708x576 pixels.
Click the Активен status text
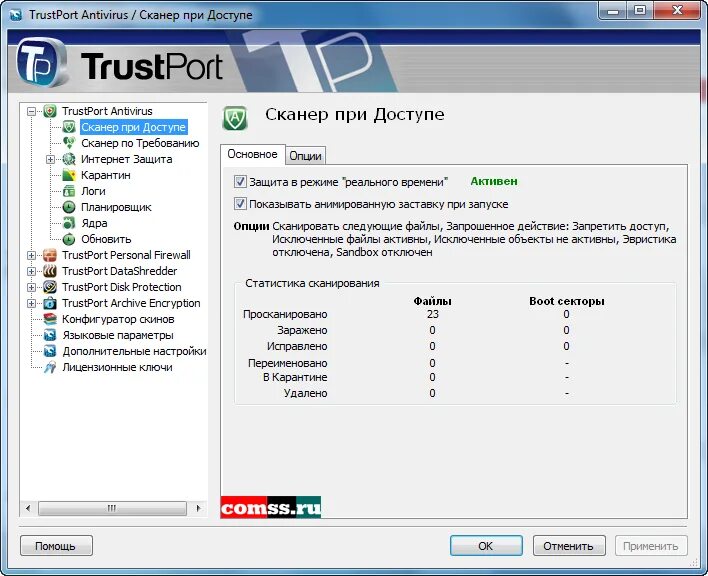[x=494, y=181]
